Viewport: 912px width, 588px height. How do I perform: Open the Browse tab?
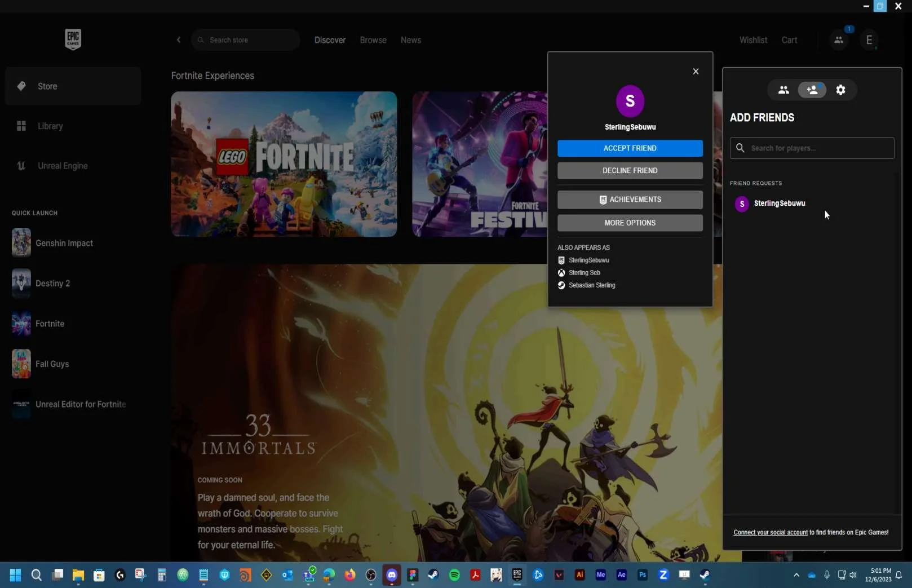click(x=373, y=40)
